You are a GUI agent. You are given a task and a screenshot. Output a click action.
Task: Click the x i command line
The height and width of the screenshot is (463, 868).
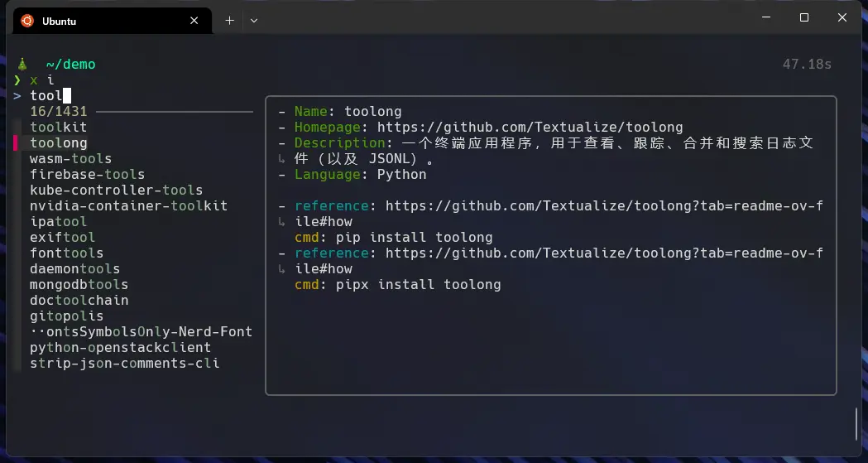[42, 80]
